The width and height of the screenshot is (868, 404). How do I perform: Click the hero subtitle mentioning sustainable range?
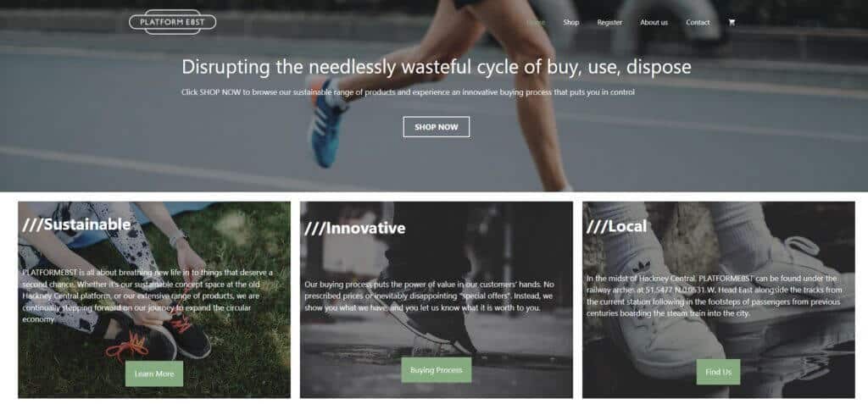pos(408,92)
